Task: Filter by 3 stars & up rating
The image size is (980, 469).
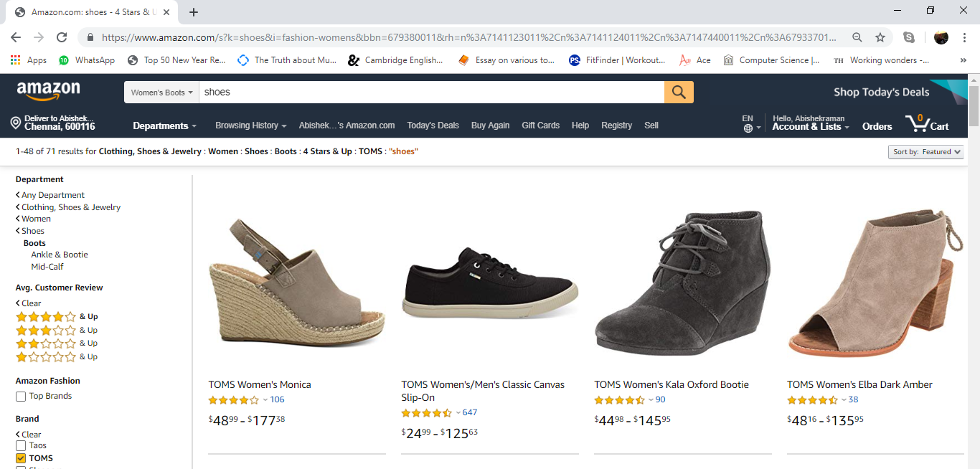Action: tap(56, 330)
